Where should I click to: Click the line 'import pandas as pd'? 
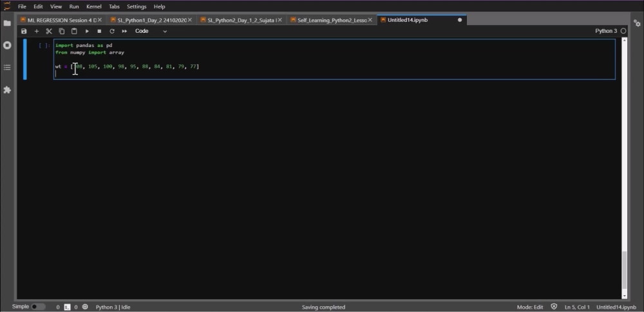click(83, 45)
